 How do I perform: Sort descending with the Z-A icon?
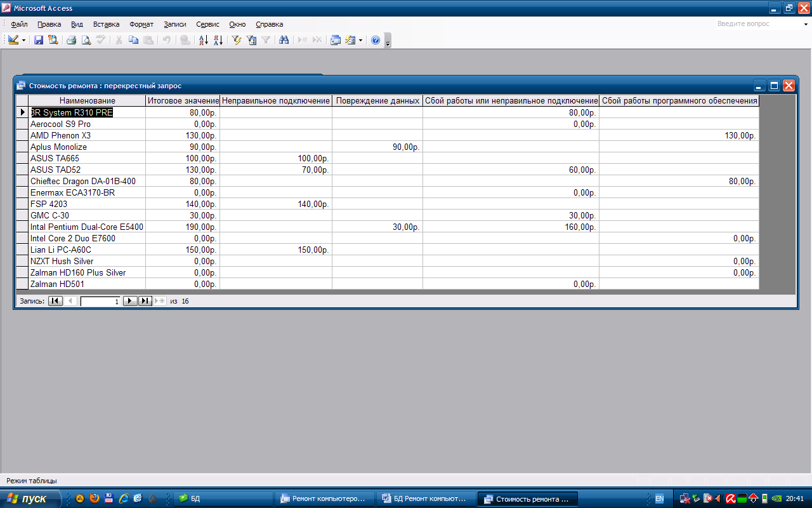coord(218,40)
